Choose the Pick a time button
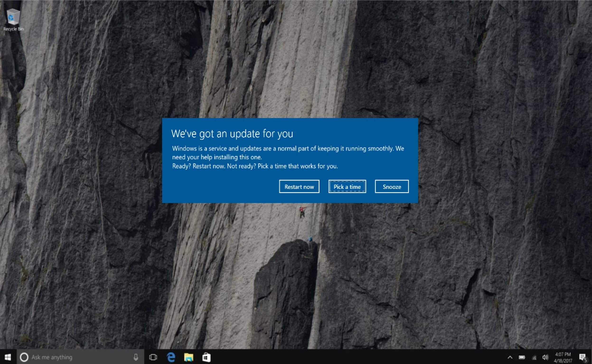This screenshot has width=592, height=364. point(347,187)
